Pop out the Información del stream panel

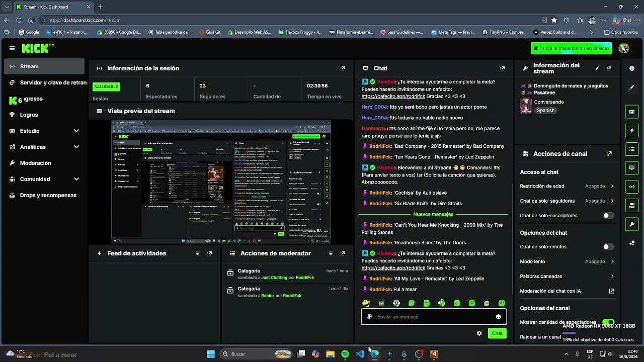tap(609, 68)
